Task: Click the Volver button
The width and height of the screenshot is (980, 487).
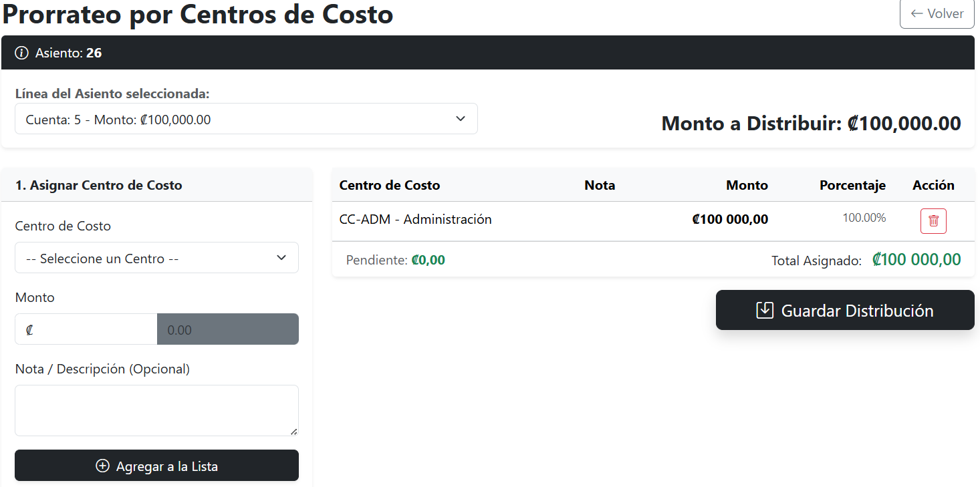Action: (937, 13)
